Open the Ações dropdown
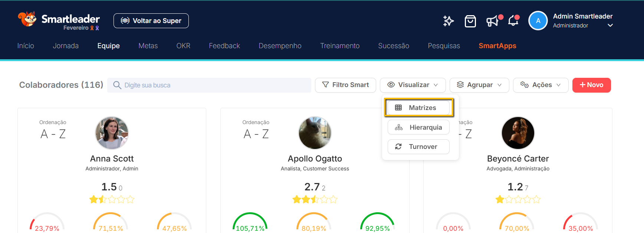The image size is (644, 233). pos(540,85)
